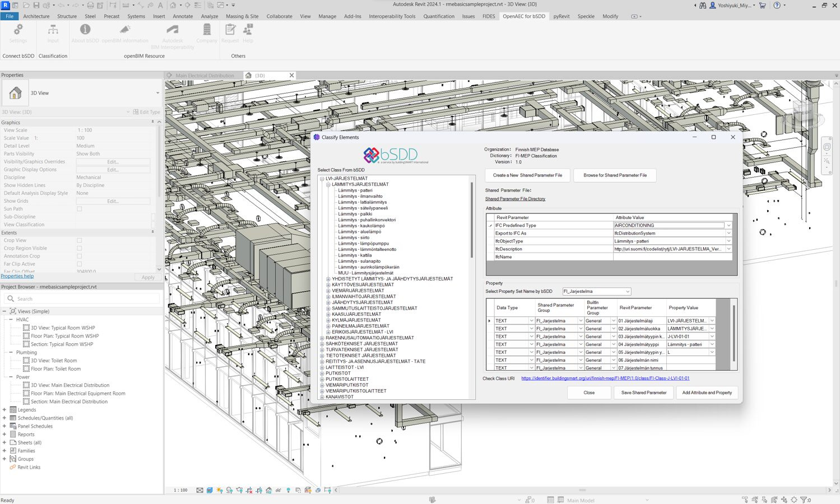Expand the Families node in Project Browser
Screen dimensions: 840x504
(4, 451)
